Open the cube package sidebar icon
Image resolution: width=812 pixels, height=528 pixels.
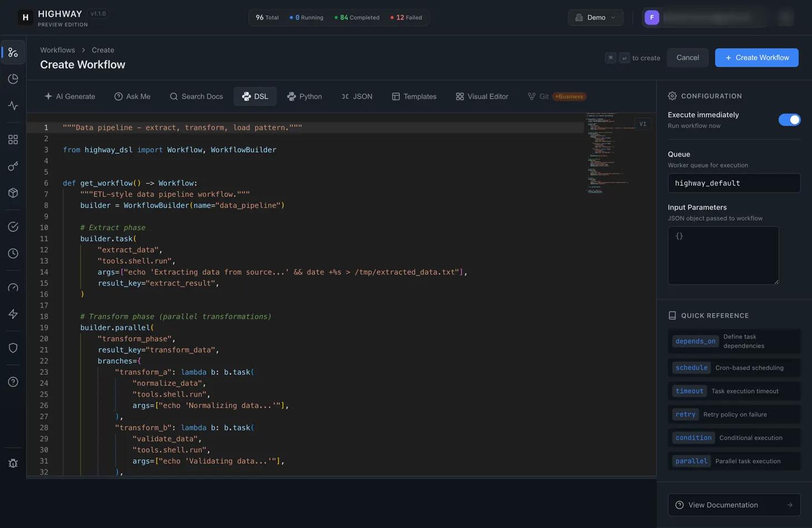coord(13,193)
